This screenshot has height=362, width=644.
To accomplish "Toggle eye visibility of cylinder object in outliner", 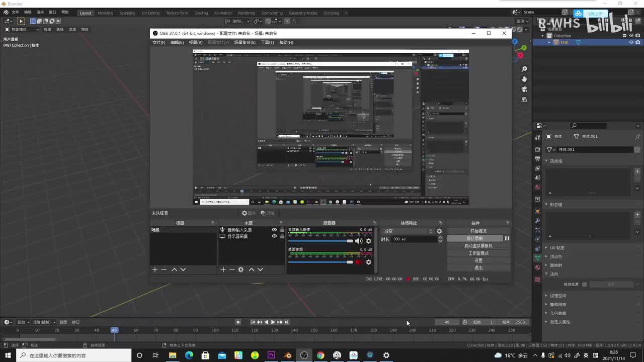I will (x=631, y=42).
